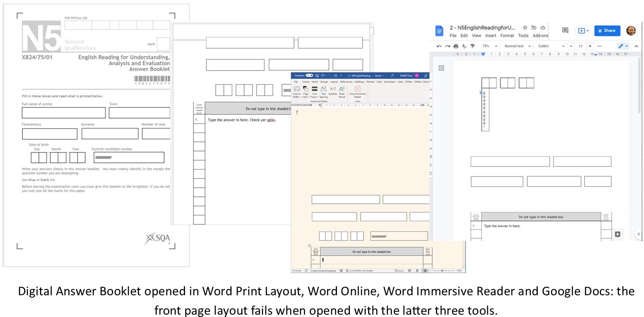
Task: Click 24 words count in status bar
Action: tap(297, 271)
